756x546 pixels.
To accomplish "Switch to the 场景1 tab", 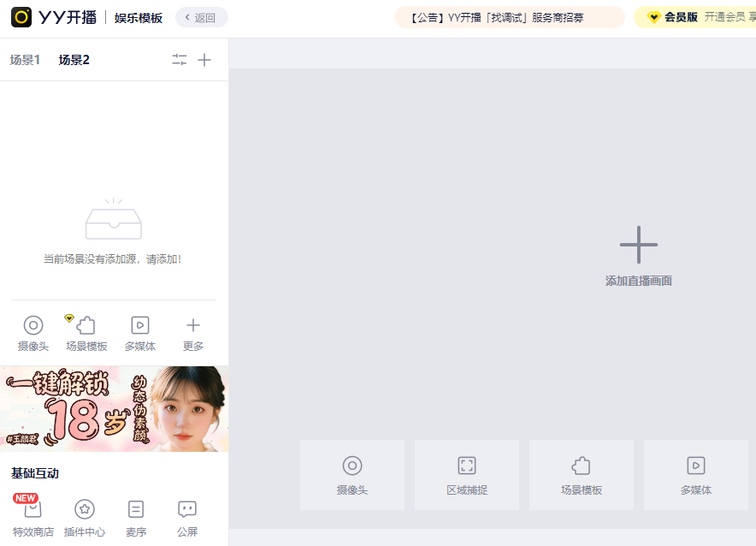I will click(x=25, y=59).
